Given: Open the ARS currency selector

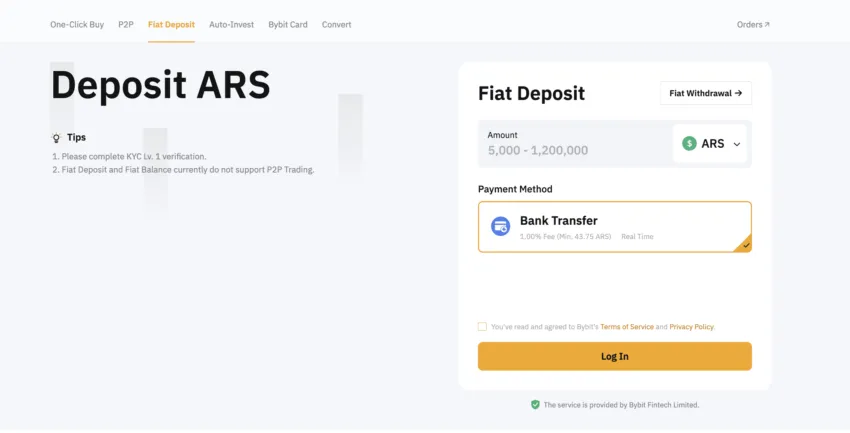Looking at the screenshot, I should (710, 144).
